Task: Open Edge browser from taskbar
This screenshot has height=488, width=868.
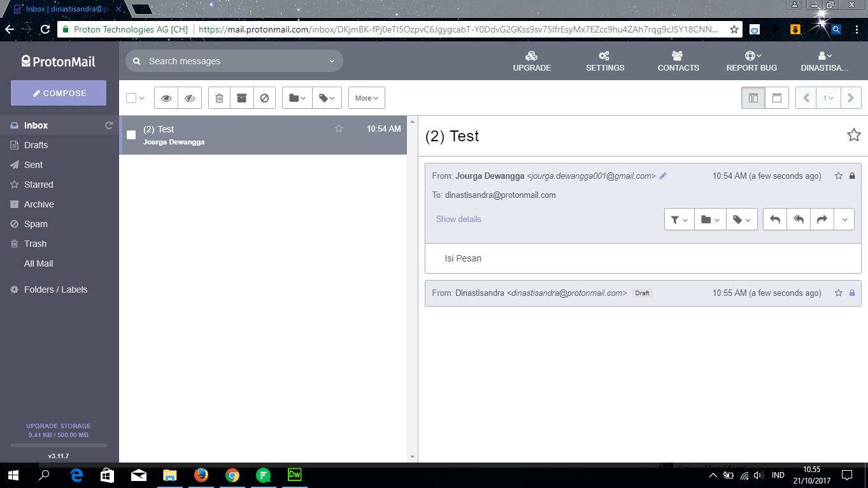Action: 77,475
